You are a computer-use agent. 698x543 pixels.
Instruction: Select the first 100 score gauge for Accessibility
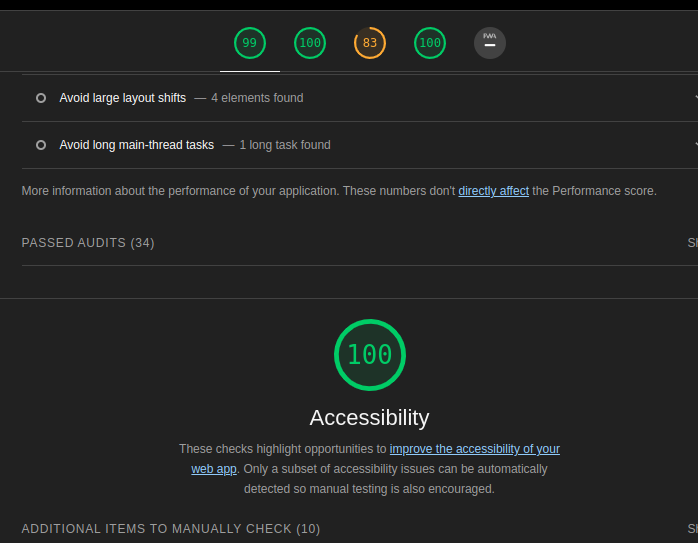(x=310, y=43)
